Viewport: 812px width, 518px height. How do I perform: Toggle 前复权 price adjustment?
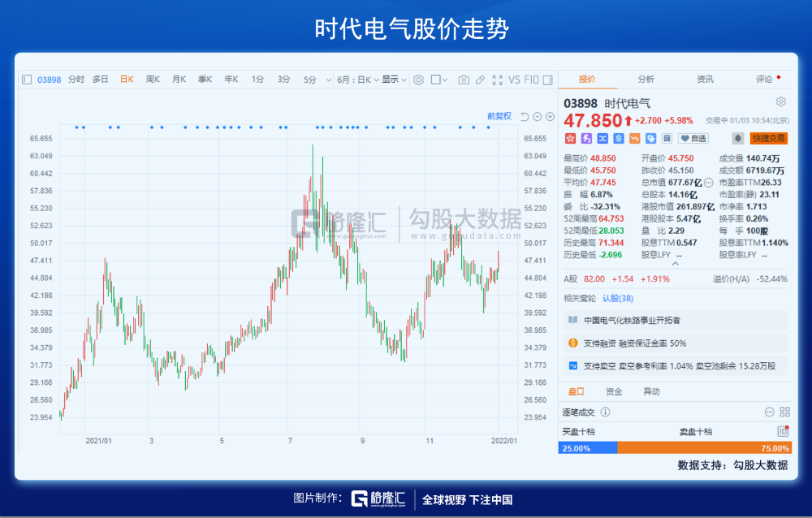[x=499, y=117]
